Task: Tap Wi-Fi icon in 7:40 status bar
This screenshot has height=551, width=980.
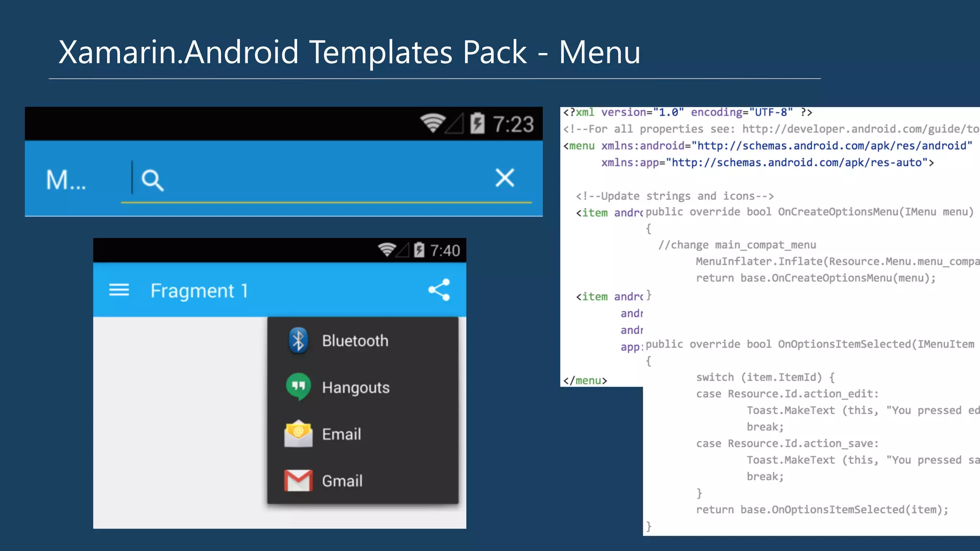Action: (387, 250)
